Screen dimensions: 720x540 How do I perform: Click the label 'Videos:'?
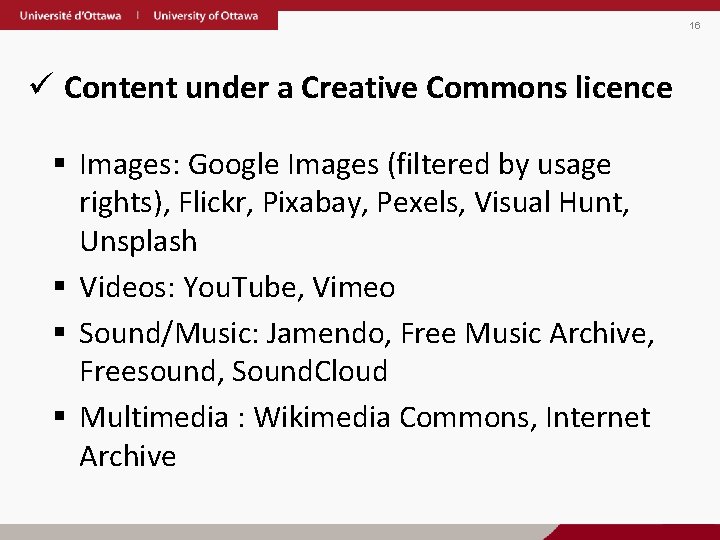click(127, 287)
